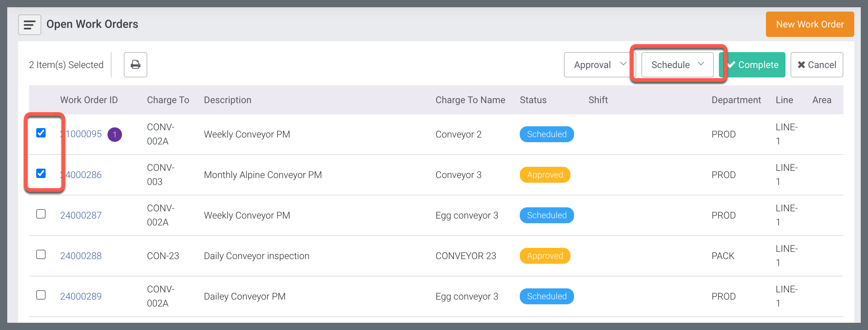Click the purple badge on order 21000095
The width and height of the screenshot is (868, 330).
coord(115,135)
